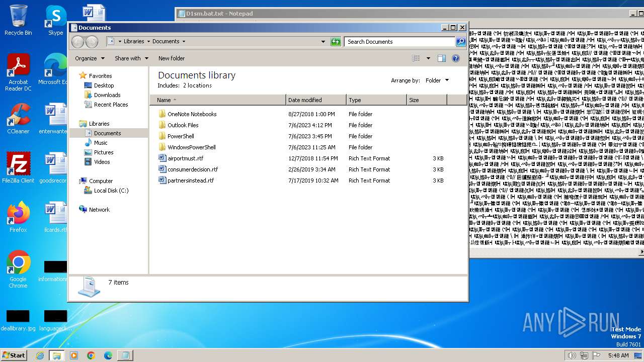Click the Explorer Back button
Screen dimensions: 644x362
pos(77,42)
